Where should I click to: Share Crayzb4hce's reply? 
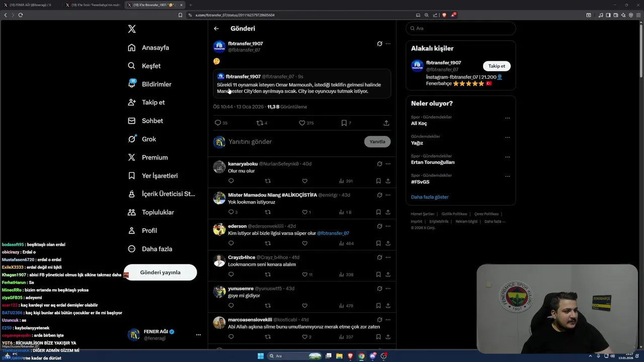[388, 275]
